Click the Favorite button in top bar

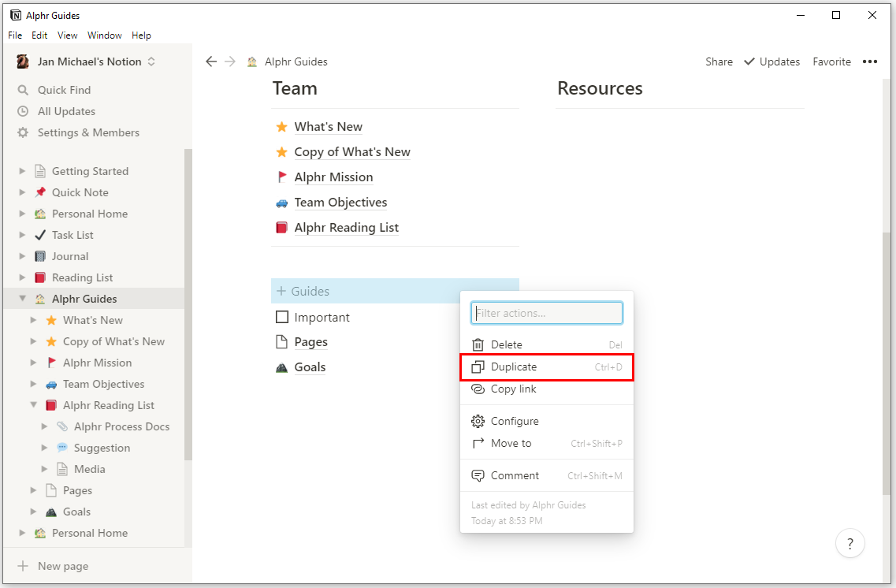[x=831, y=62]
